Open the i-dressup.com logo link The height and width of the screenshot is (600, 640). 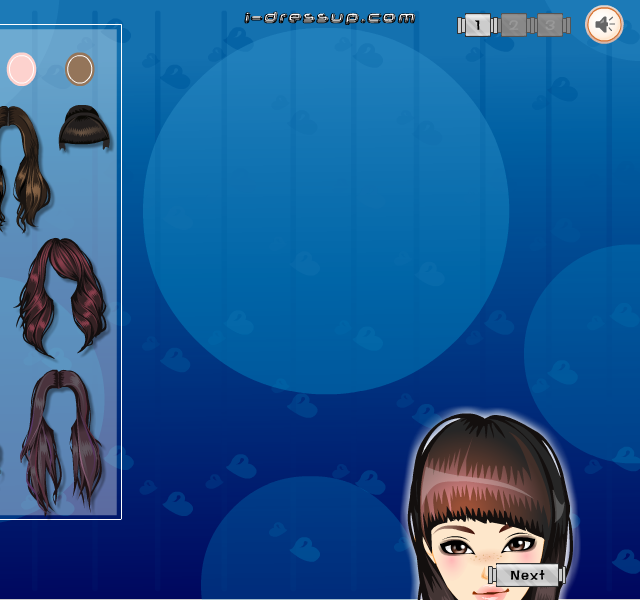[329, 18]
